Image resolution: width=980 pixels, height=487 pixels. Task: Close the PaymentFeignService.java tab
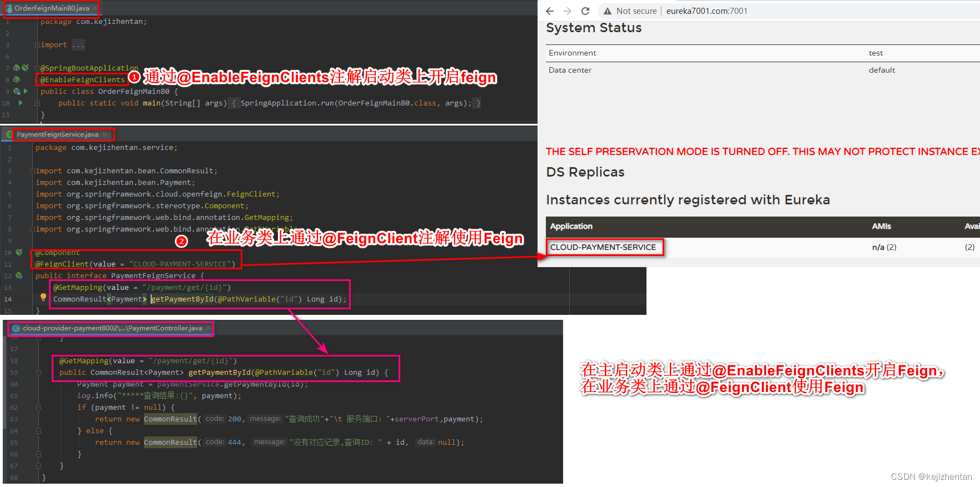point(105,134)
